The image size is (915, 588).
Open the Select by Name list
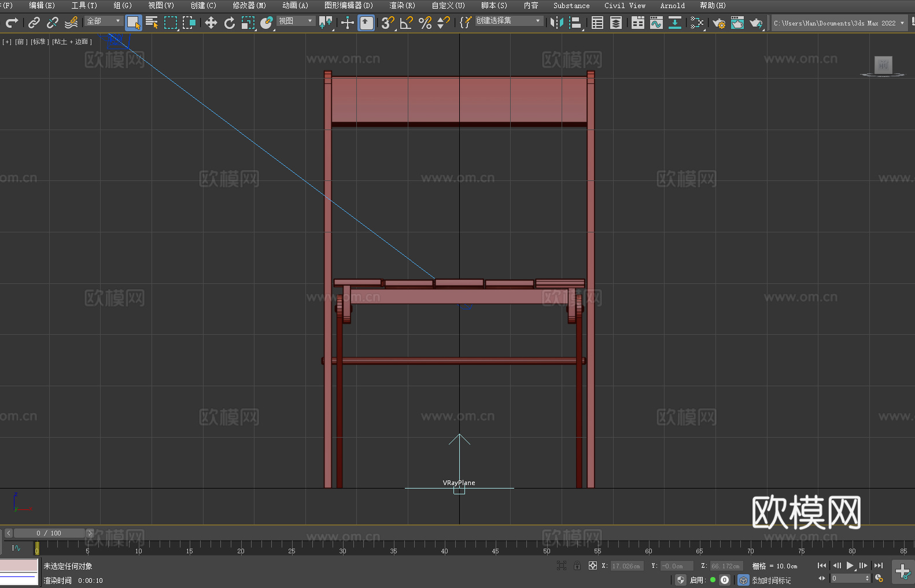152,23
